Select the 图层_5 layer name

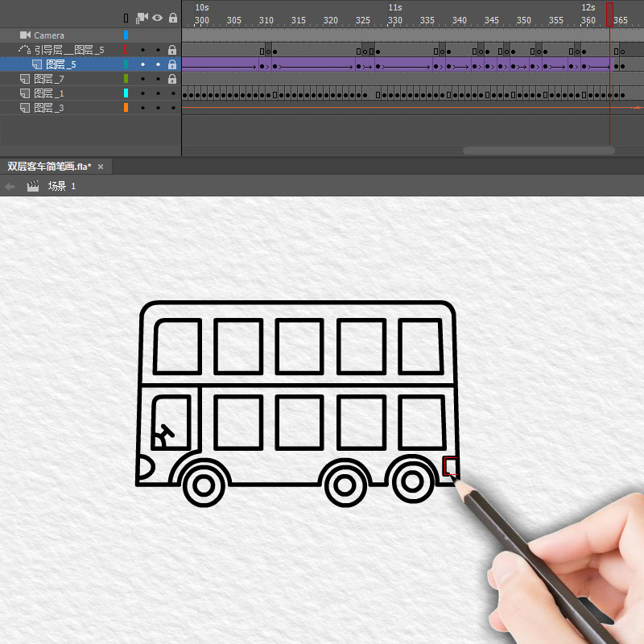click(x=61, y=64)
